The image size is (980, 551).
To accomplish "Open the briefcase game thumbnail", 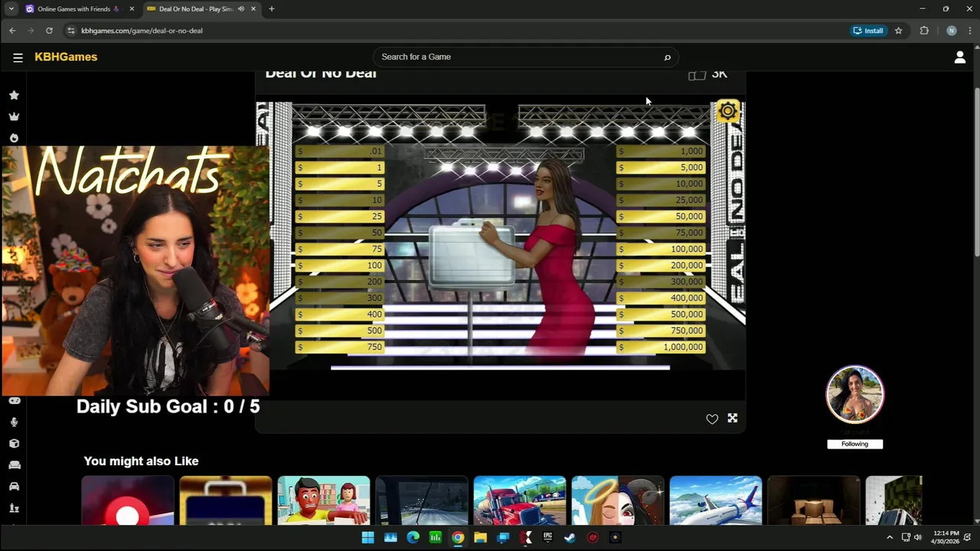I will pyautogui.click(x=226, y=500).
